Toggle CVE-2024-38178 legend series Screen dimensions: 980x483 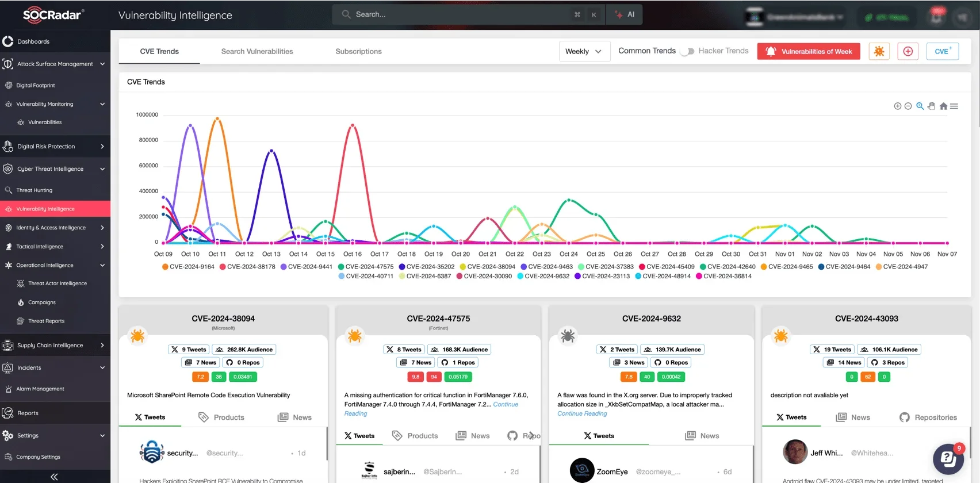coord(247,267)
